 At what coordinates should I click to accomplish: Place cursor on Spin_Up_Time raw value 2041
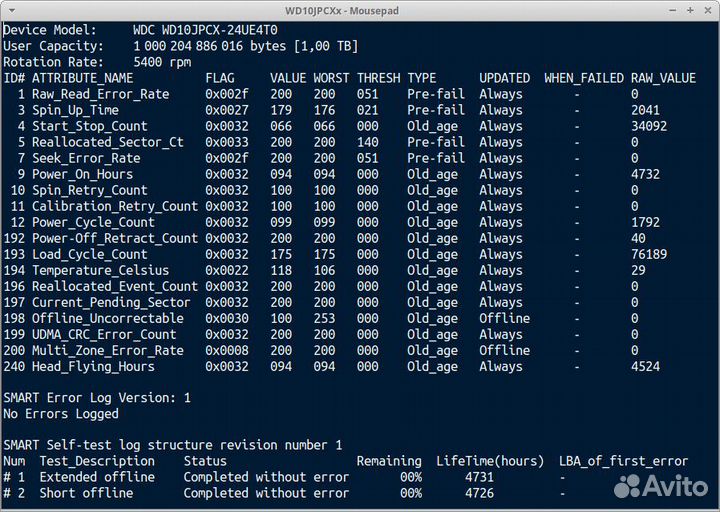(x=646, y=110)
